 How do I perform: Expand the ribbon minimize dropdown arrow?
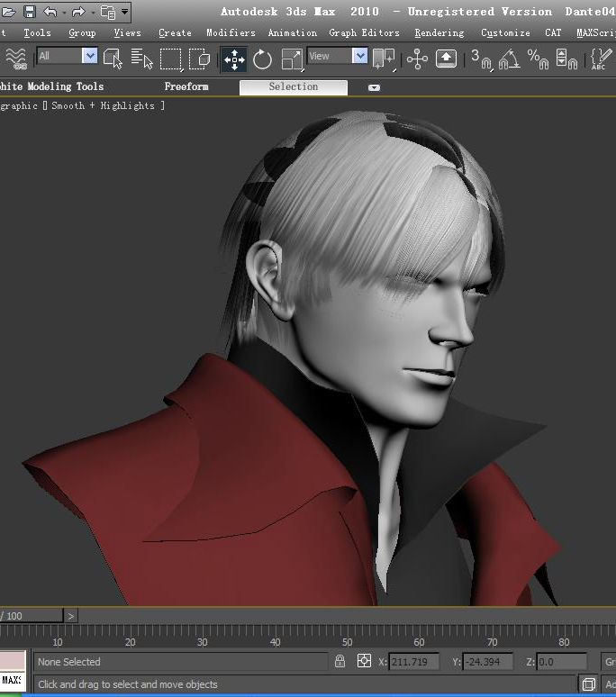point(375,87)
